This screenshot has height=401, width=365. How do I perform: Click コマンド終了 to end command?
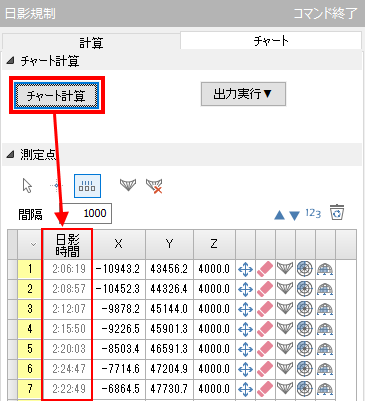coord(325,14)
